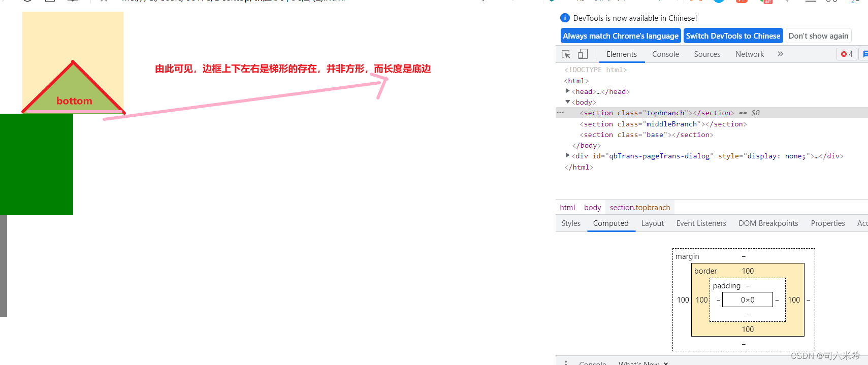Select the DOCTYPE html row

[x=712, y=70]
